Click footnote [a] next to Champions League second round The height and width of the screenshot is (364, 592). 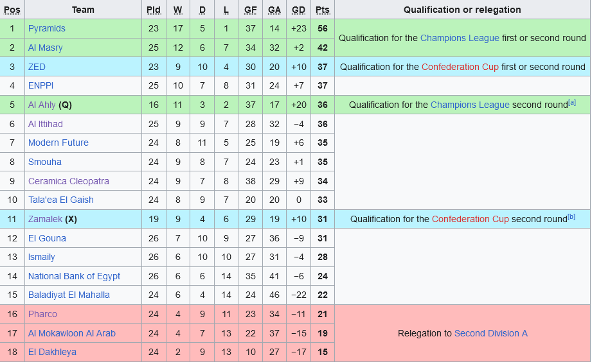point(572,103)
